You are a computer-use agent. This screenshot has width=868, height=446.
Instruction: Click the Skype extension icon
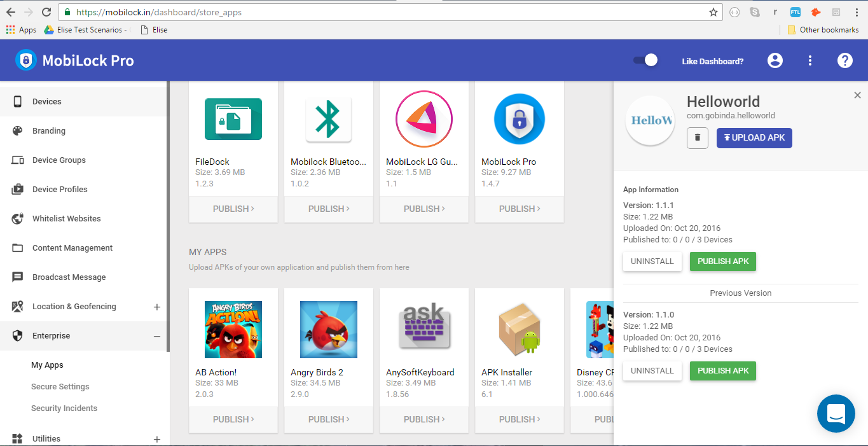(x=755, y=12)
